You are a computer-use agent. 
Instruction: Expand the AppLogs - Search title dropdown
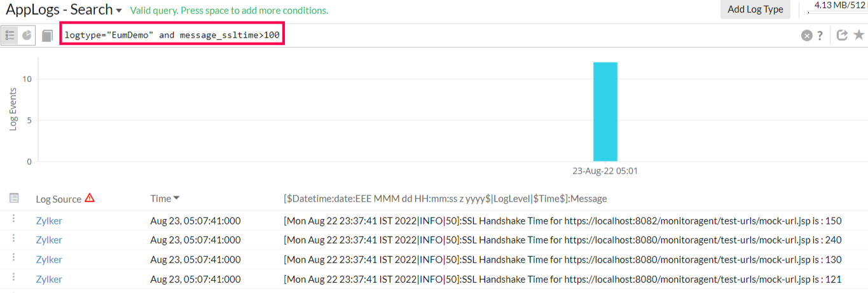(x=118, y=11)
